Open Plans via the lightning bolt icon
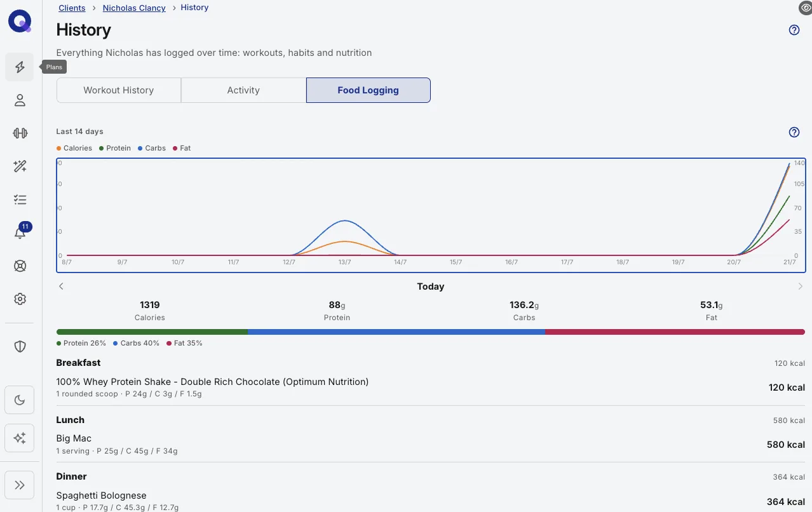812x512 pixels. (x=20, y=67)
